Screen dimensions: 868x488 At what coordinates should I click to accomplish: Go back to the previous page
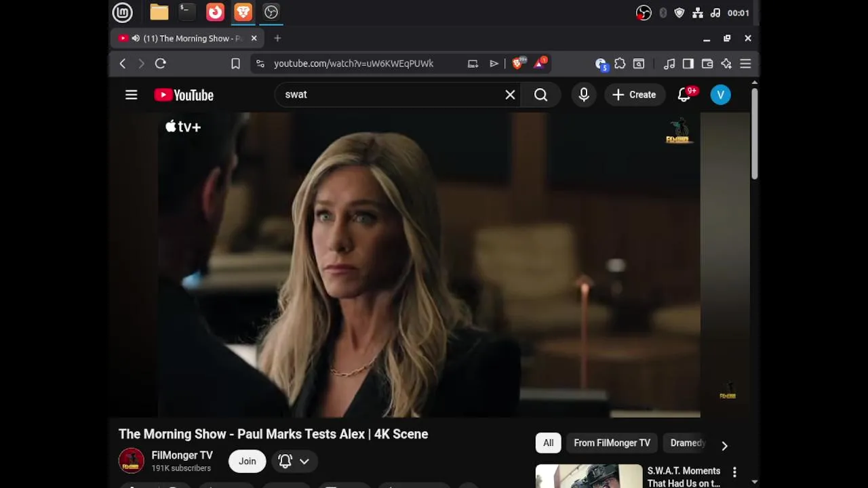point(123,64)
